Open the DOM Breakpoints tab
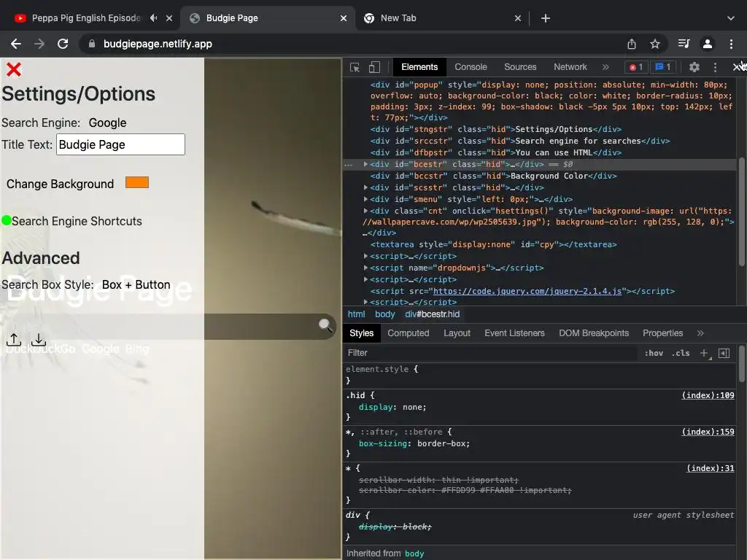The image size is (747, 560). [594, 333]
